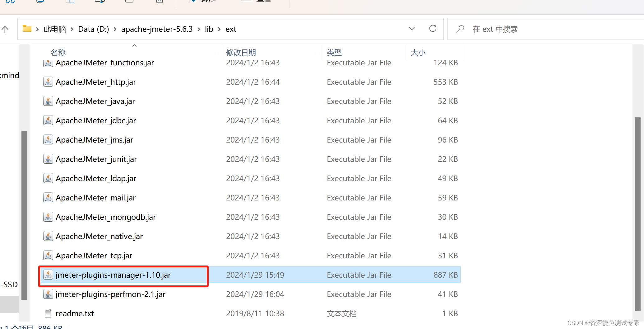The image size is (644, 329).
Task: Select the ApacheJMeter_ldap.jar file icon
Action: click(x=48, y=178)
